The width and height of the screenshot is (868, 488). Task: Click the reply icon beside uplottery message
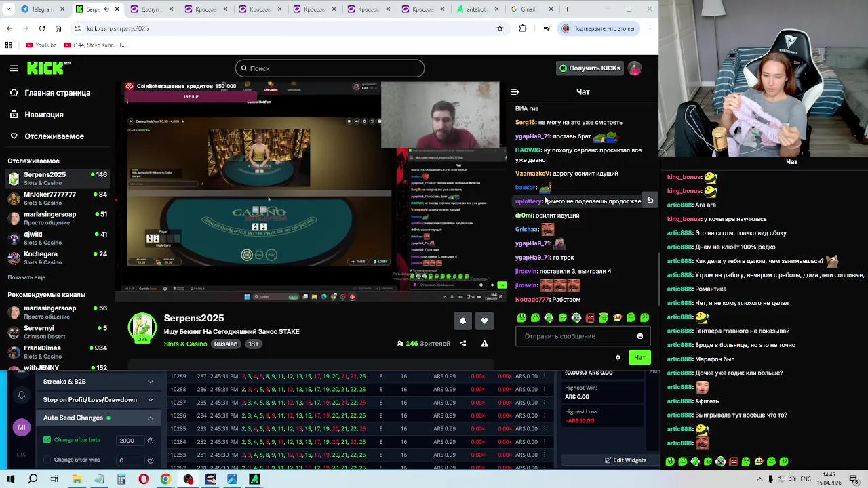tap(650, 201)
